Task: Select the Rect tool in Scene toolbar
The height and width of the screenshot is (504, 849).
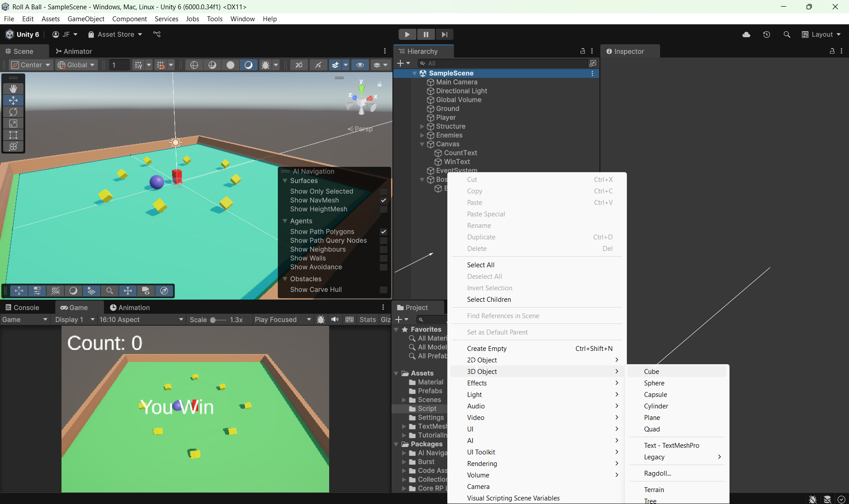Action: pyautogui.click(x=13, y=135)
